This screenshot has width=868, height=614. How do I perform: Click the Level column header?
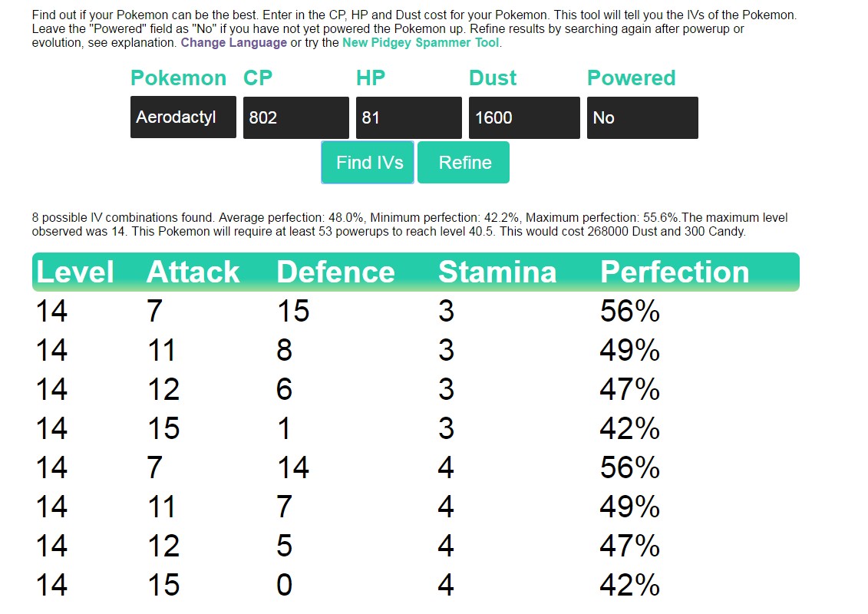[74, 272]
